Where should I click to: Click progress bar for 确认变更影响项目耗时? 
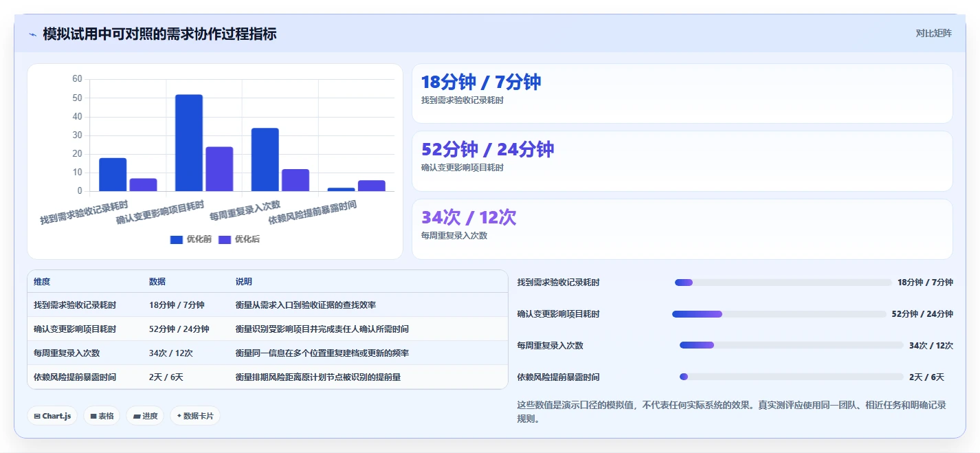[779, 314]
